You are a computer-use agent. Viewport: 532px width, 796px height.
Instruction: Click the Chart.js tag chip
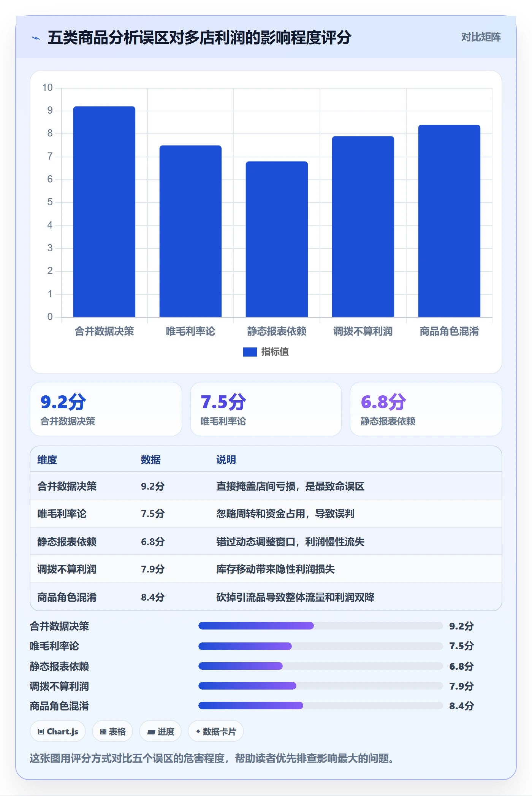point(58,731)
